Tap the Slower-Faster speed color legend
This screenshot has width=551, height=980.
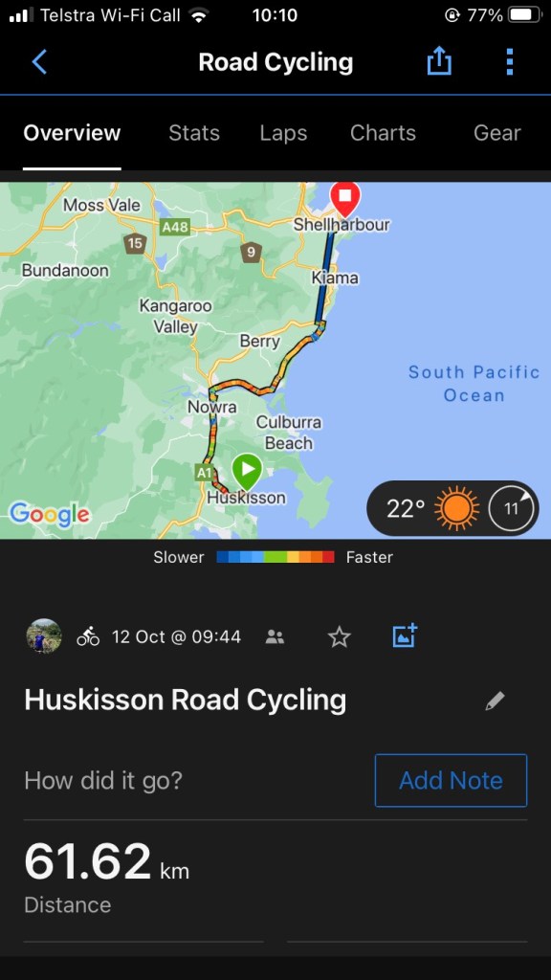[x=274, y=557]
